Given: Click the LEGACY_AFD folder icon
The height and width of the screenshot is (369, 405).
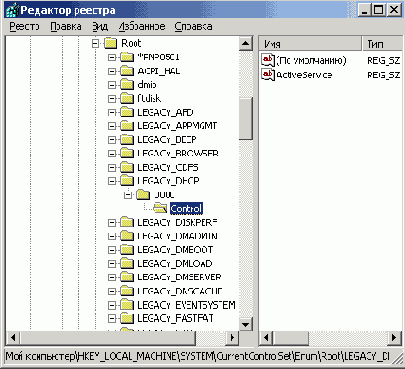Looking at the screenshot, I should tap(127, 112).
